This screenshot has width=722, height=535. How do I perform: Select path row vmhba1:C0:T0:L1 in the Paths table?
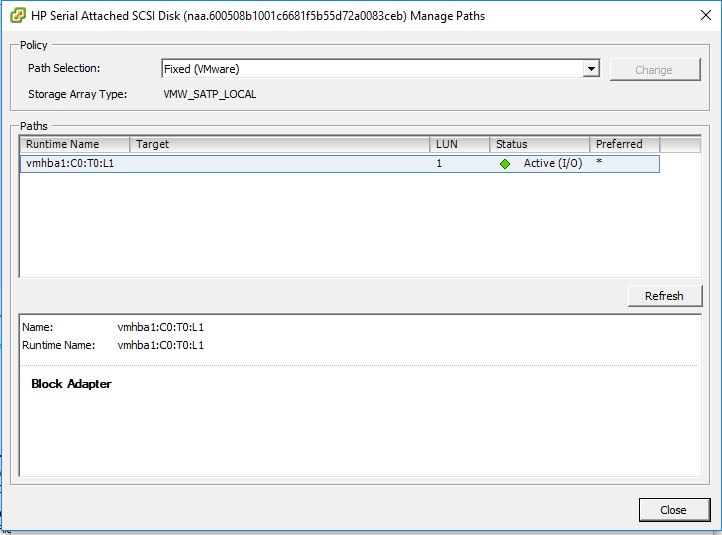340,164
